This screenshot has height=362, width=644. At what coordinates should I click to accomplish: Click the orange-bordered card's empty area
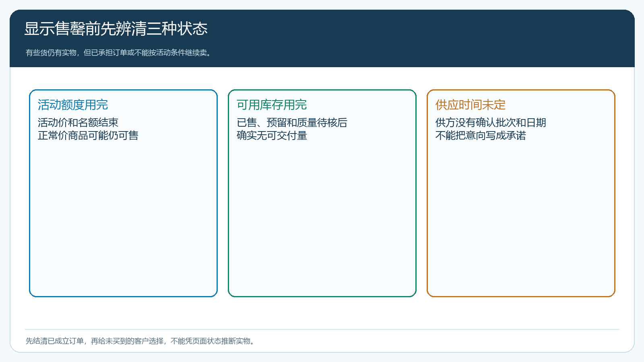coord(521,217)
